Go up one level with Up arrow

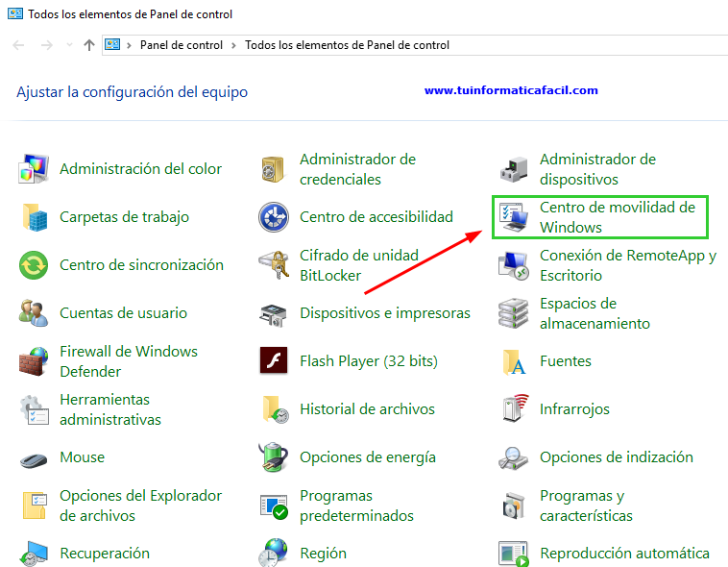pyautogui.click(x=89, y=45)
